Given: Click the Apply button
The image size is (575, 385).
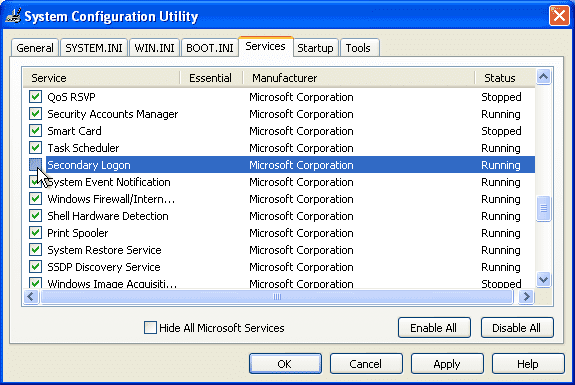Looking at the screenshot, I should pyautogui.click(x=447, y=364).
